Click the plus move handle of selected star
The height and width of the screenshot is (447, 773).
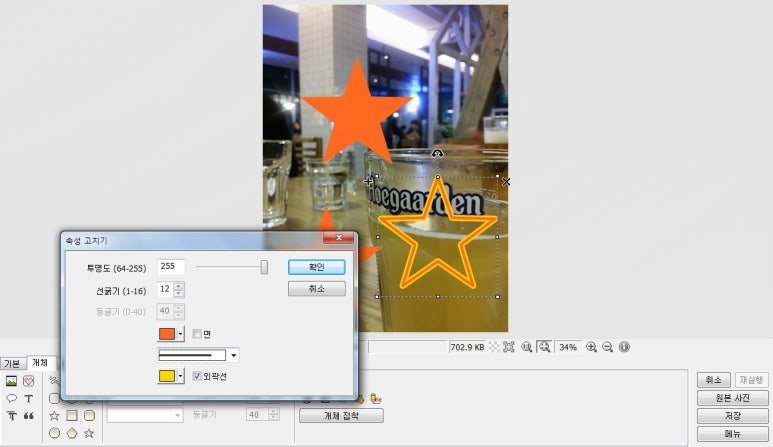368,181
